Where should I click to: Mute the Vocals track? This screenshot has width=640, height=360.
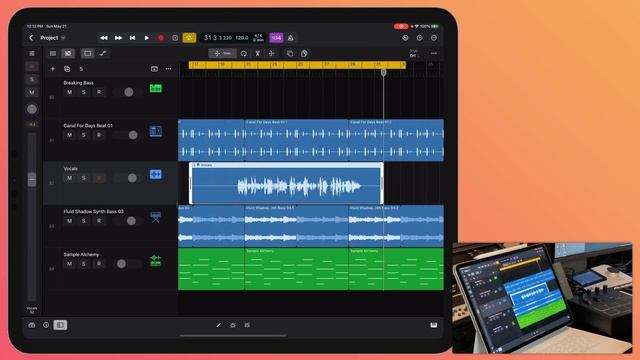[x=69, y=178]
